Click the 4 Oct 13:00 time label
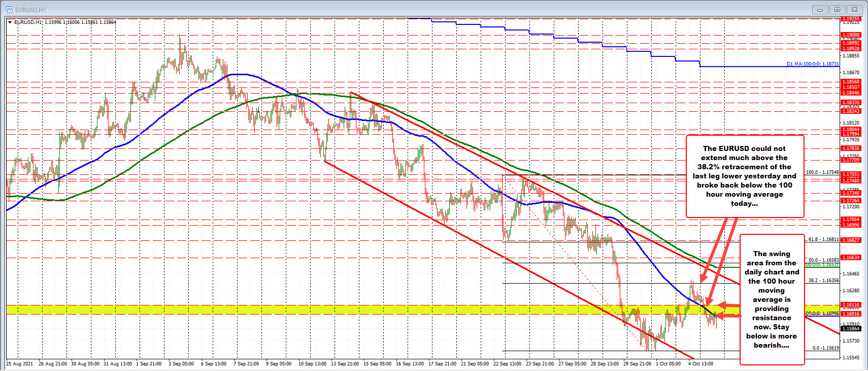This screenshot has width=868, height=371. click(x=701, y=364)
